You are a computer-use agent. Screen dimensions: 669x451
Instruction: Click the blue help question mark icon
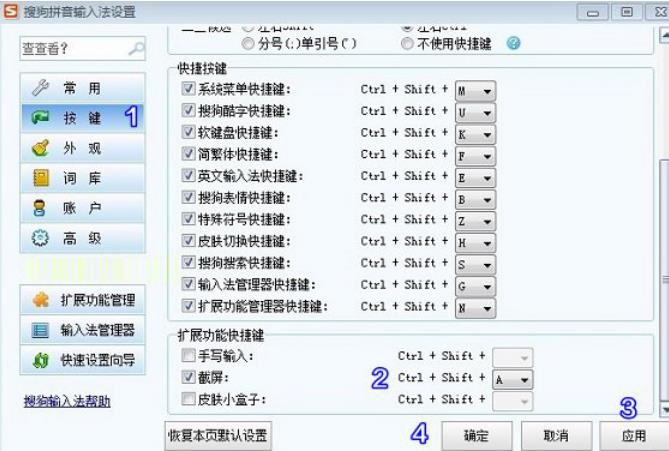pyautogui.click(x=513, y=43)
